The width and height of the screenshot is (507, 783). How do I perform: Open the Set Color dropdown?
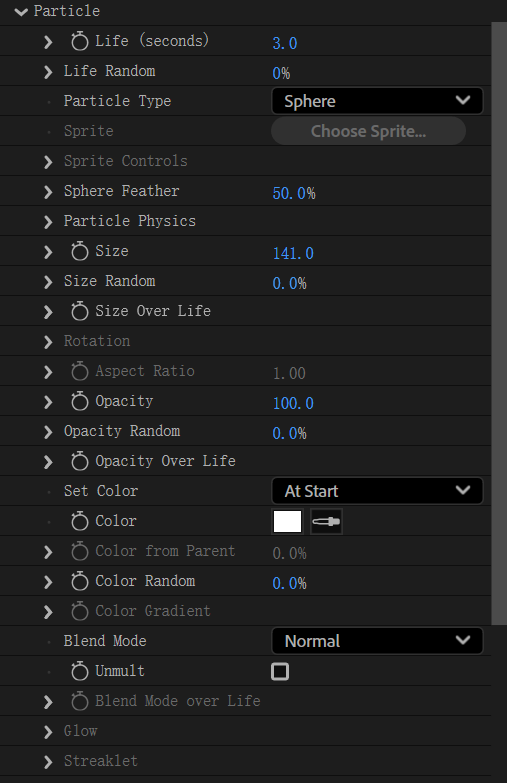[377, 491]
